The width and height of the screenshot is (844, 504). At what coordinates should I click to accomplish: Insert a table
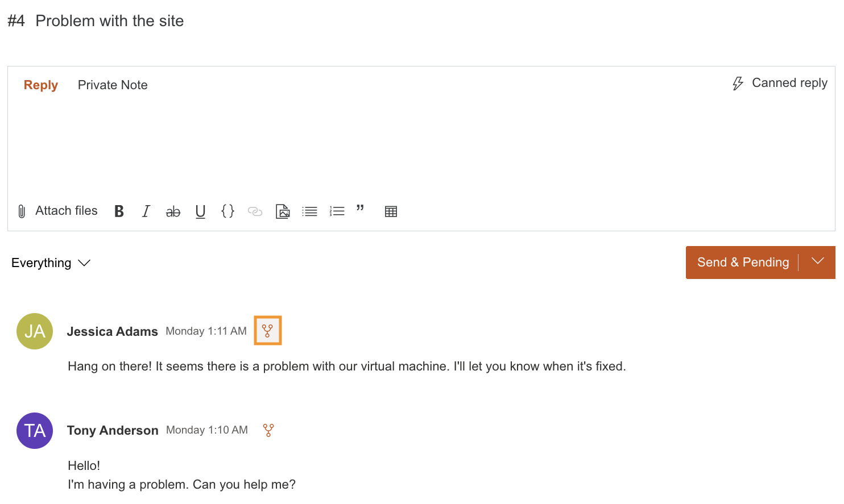point(391,211)
